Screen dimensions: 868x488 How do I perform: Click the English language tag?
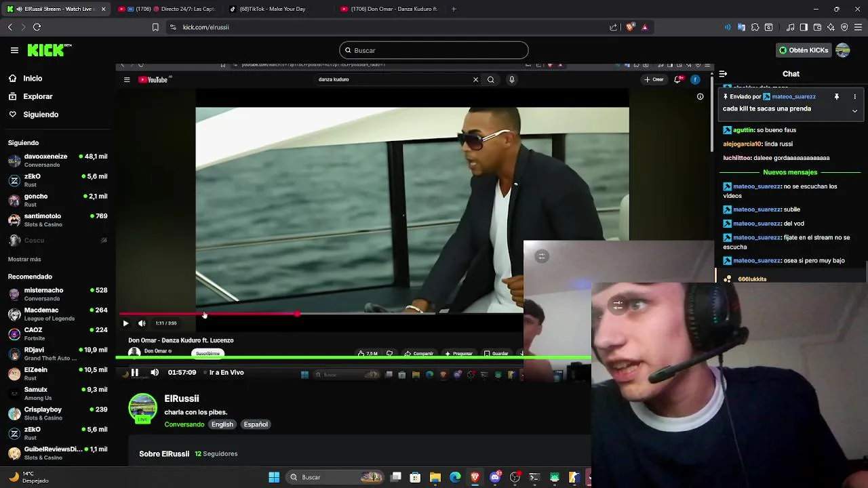coord(222,424)
